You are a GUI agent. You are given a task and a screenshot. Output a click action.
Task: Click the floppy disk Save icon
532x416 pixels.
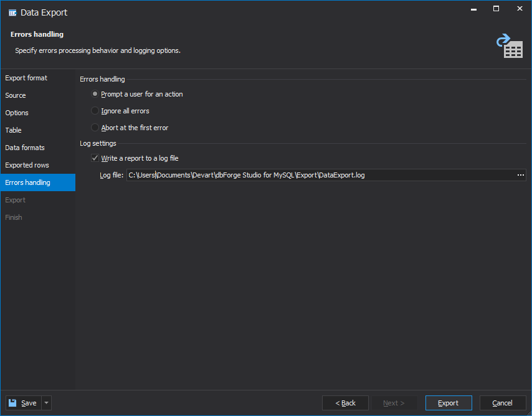[12, 403]
